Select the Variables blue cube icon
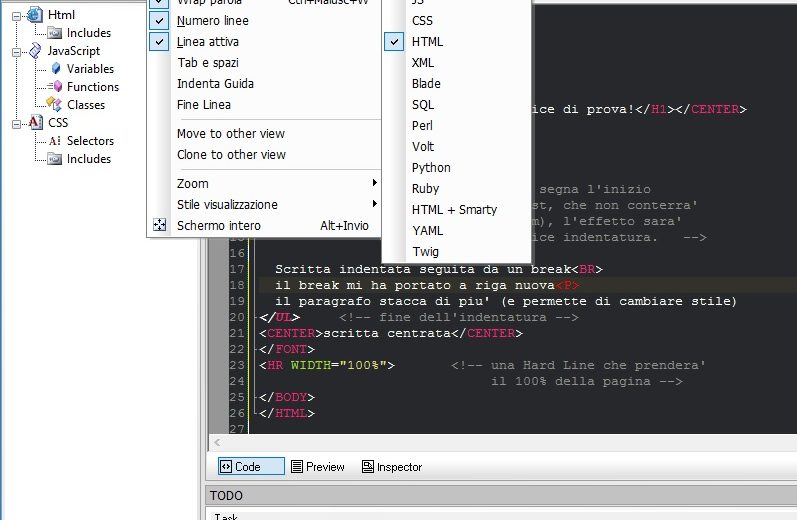Viewport: 797px width, 520px height. pyautogui.click(x=56, y=69)
